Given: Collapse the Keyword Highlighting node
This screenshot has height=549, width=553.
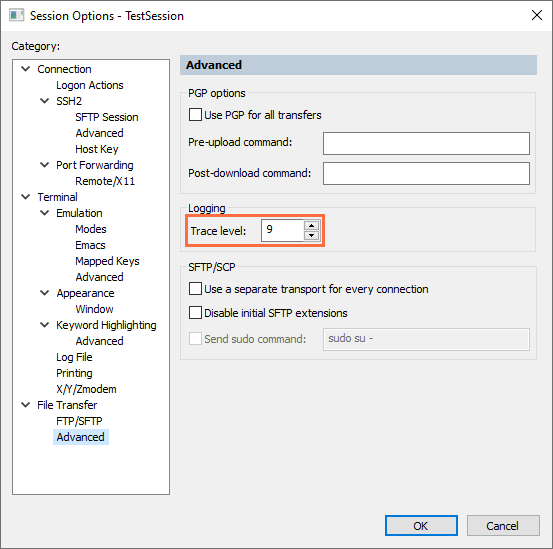Looking at the screenshot, I should click(44, 325).
